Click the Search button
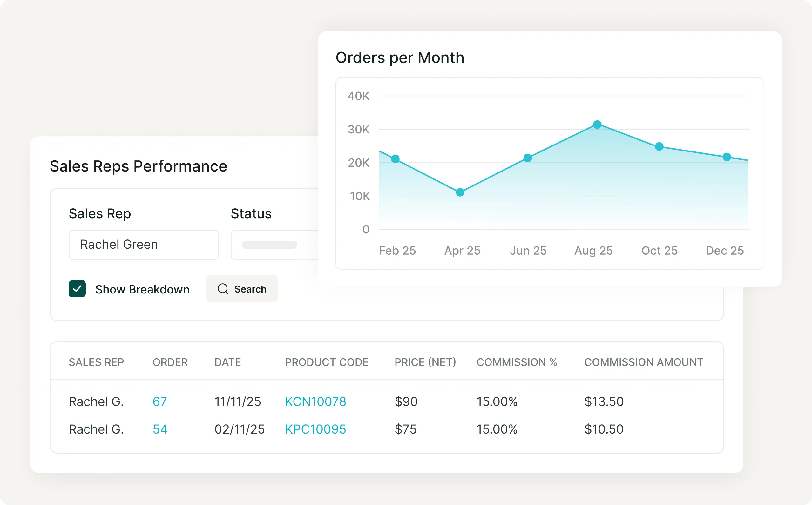The image size is (812, 505). [242, 289]
